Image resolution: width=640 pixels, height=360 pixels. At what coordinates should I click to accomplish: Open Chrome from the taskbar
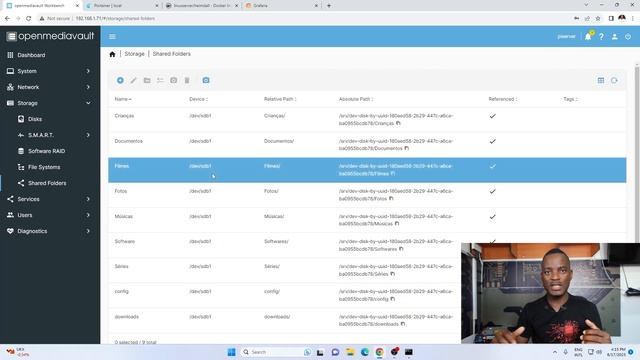click(x=380, y=352)
